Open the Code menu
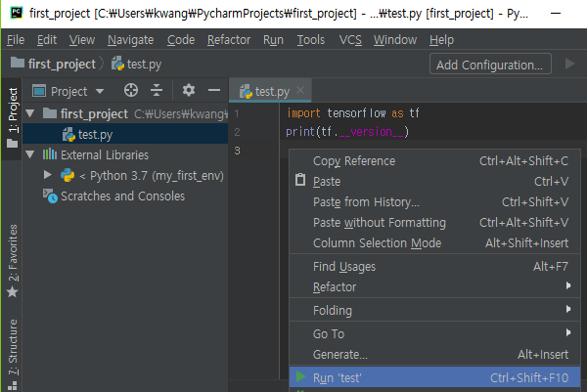Image resolution: width=587 pixels, height=392 pixels. [181, 40]
